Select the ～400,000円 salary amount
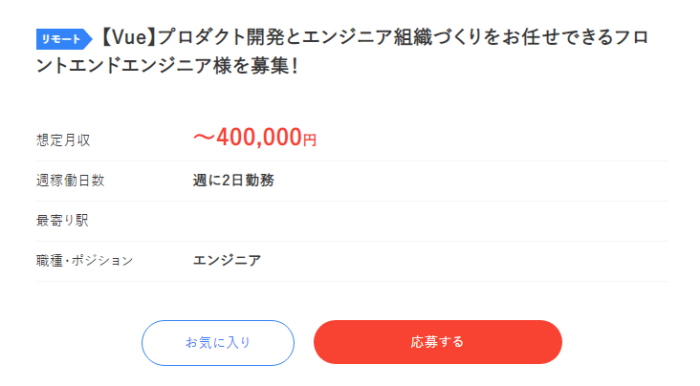This screenshot has width=700, height=386. [254, 137]
